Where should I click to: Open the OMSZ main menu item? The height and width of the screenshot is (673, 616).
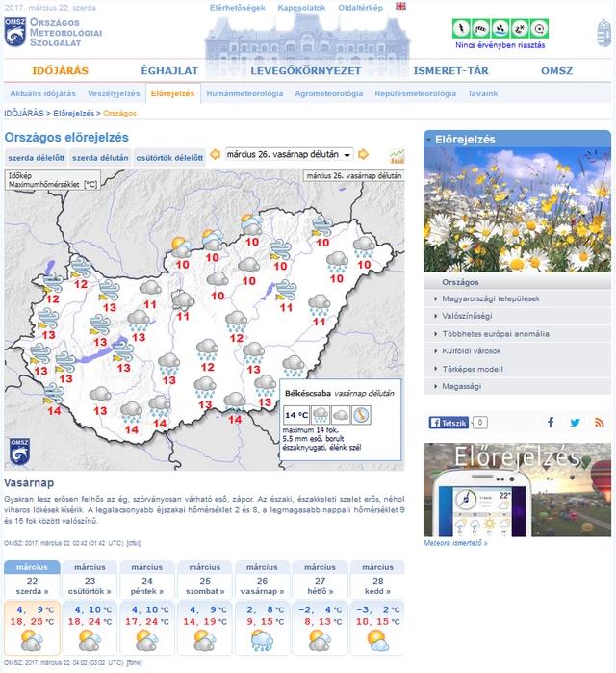tap(556, 71)
